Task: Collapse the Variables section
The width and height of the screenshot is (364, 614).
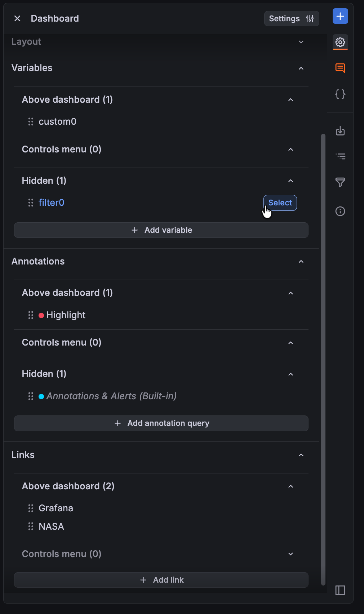Action: click(301, 68)
